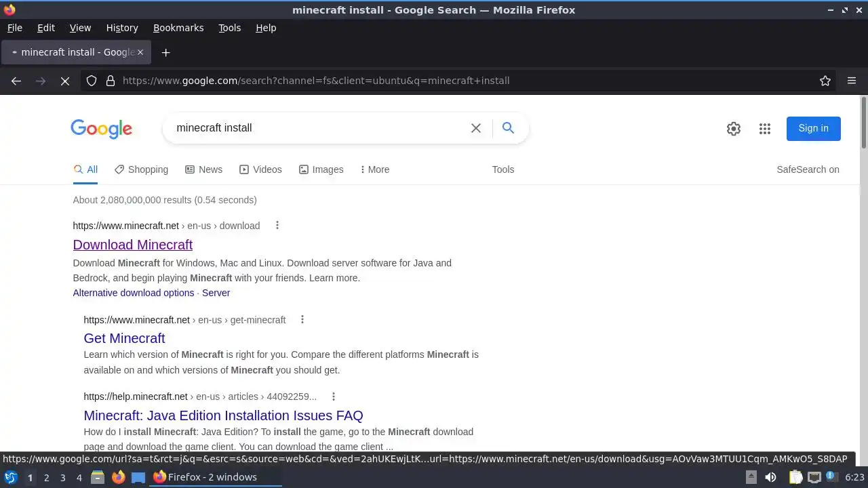The width and height of the screenshot is (868, 488).
Task: Open the search Tools options
Action: (503, 169)
